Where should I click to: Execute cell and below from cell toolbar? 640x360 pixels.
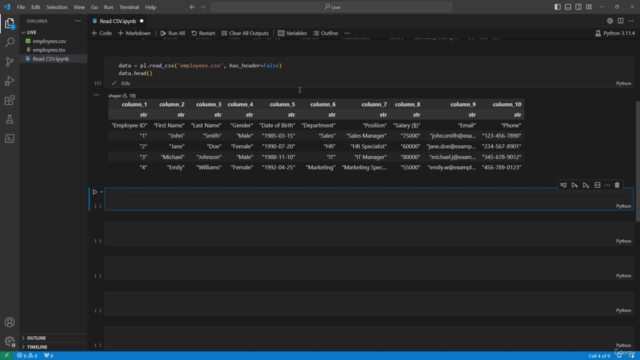586,185
